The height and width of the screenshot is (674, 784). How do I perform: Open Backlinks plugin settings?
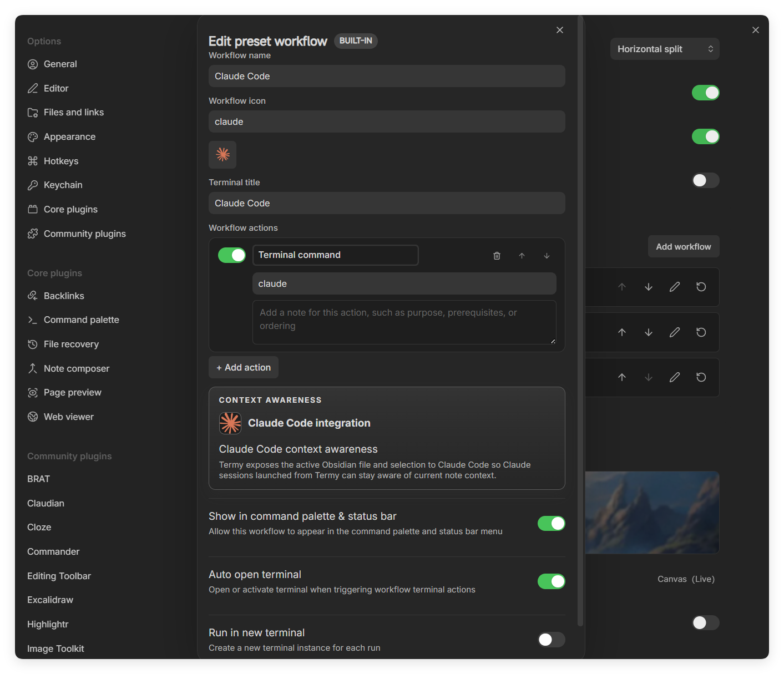pyautogui.click(x=55, y=296)
